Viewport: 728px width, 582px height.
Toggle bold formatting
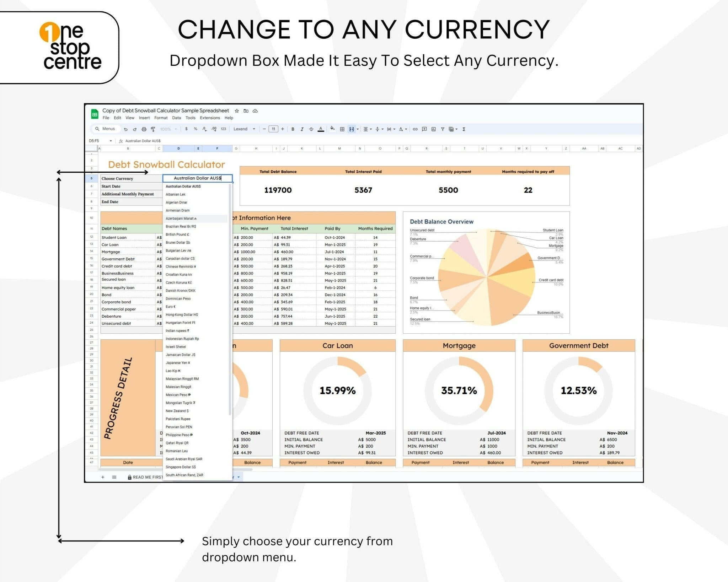[293, 129]
